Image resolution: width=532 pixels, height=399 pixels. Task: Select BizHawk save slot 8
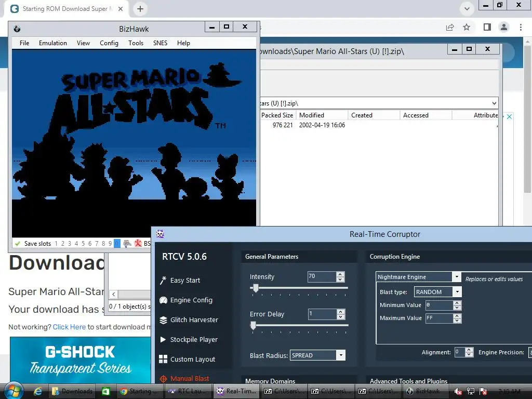pos(103,243)
